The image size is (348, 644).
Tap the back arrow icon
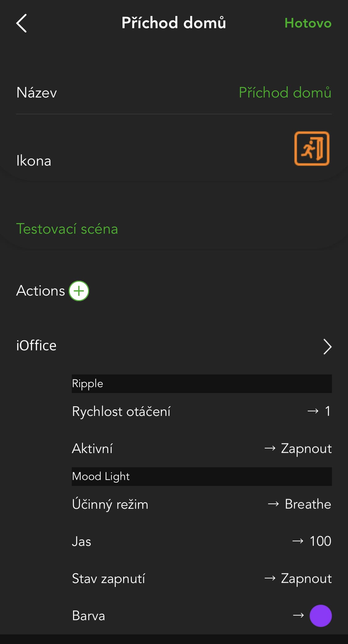(x=21, y=23)
